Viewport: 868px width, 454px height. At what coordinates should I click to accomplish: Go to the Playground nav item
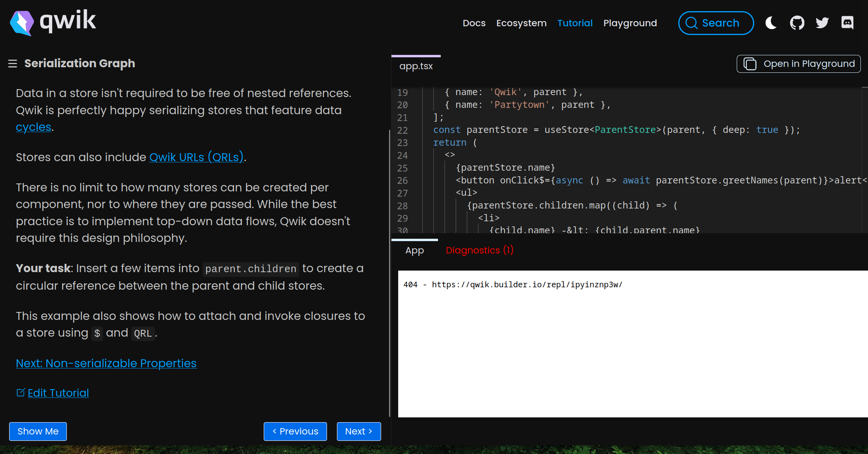(630, 23)
